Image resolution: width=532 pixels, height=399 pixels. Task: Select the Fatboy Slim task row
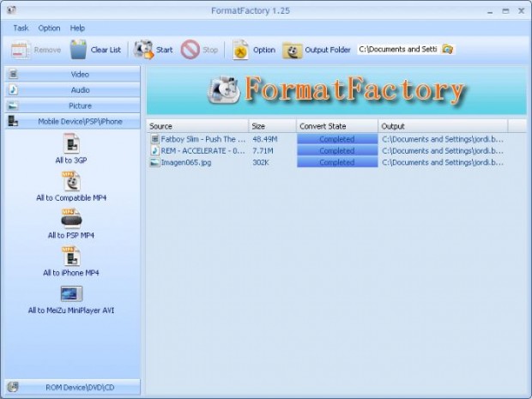[197, 139]
